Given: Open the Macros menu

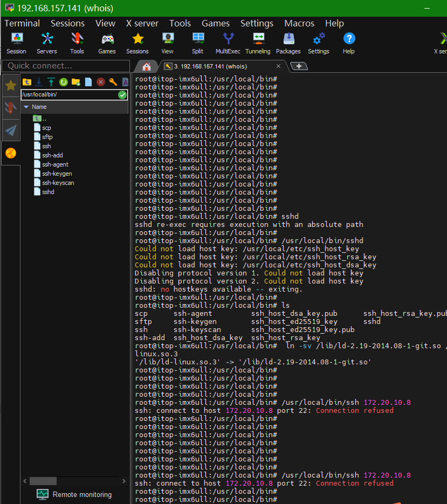Looking at the screenshot, I should pyautogui.click(x=299, y=24).
